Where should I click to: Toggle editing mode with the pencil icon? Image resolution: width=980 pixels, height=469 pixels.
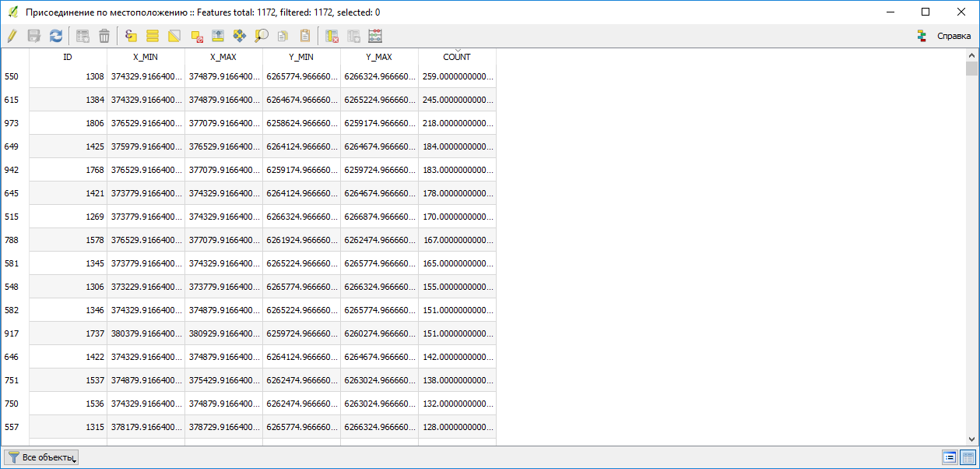tap(12, 36)
